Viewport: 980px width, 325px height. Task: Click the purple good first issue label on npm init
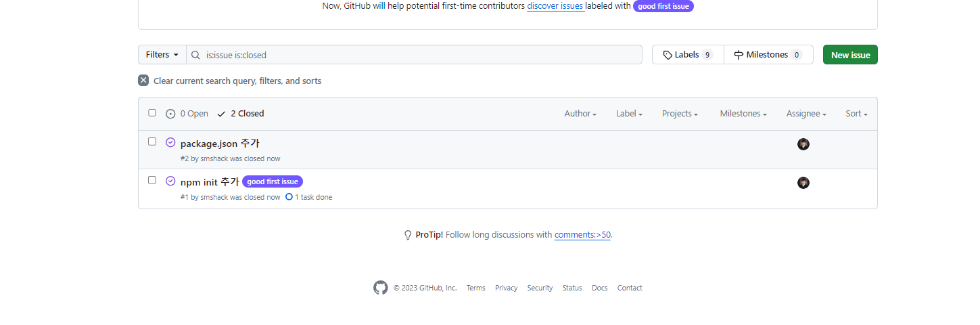click(273, 181)
